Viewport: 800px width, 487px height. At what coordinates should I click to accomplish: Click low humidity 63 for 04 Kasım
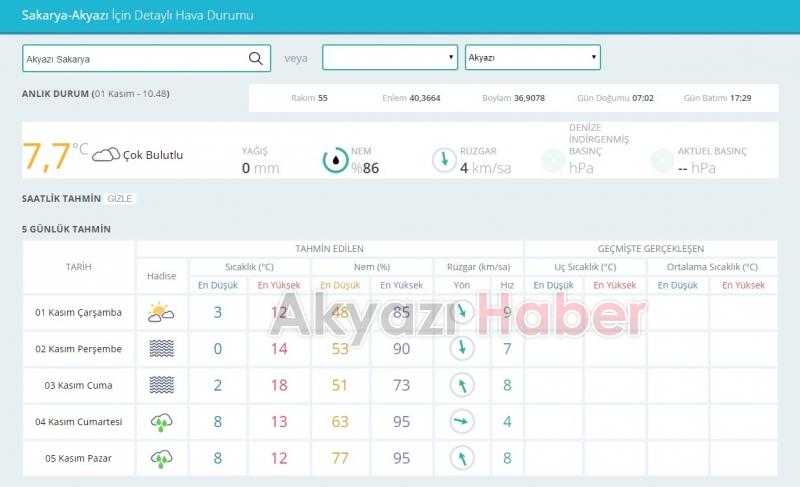click(340, 422)
